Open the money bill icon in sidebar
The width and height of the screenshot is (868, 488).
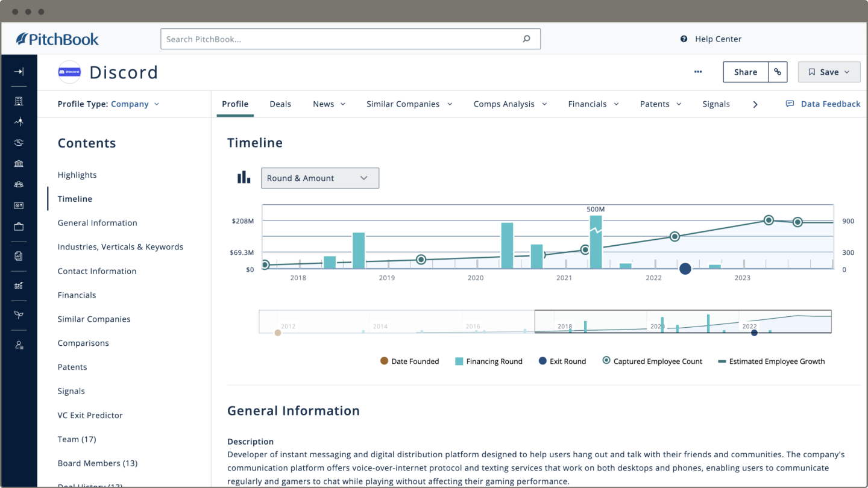click(x=19, y=205)
